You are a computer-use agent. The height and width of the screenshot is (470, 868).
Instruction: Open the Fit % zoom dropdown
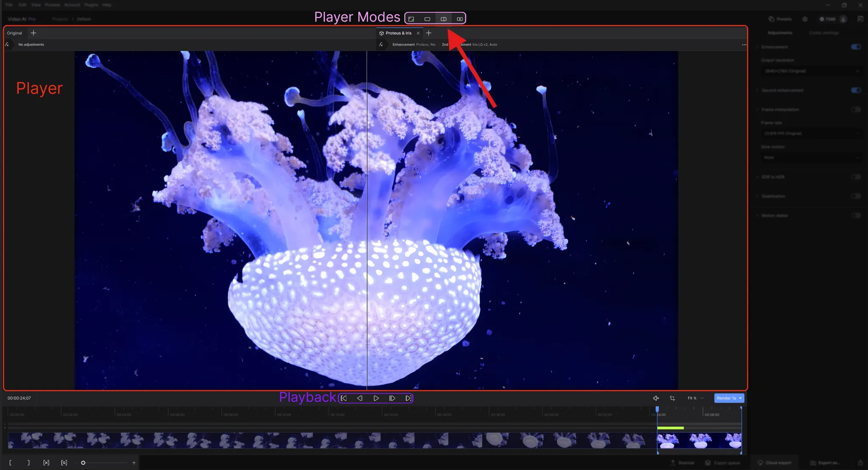pos(696,398)
